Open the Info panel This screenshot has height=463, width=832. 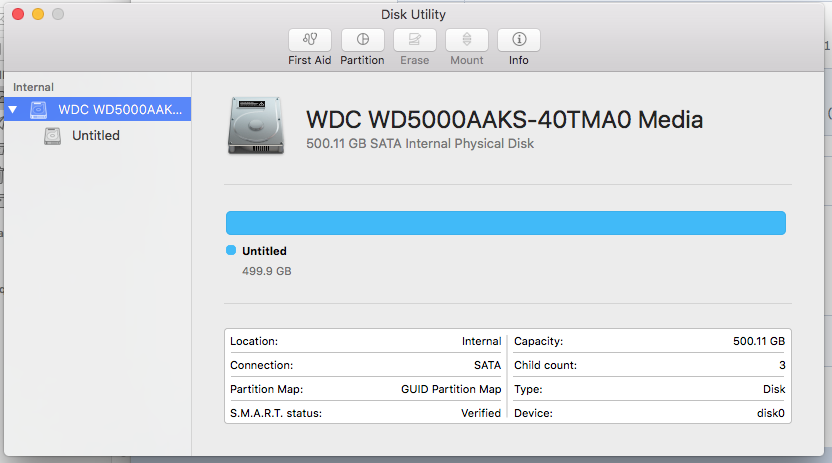519,40
